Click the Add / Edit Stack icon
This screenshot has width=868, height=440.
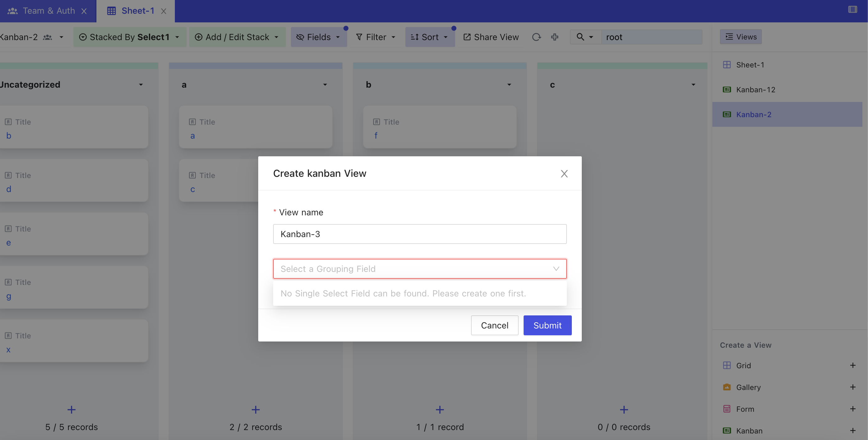point(198,37)
